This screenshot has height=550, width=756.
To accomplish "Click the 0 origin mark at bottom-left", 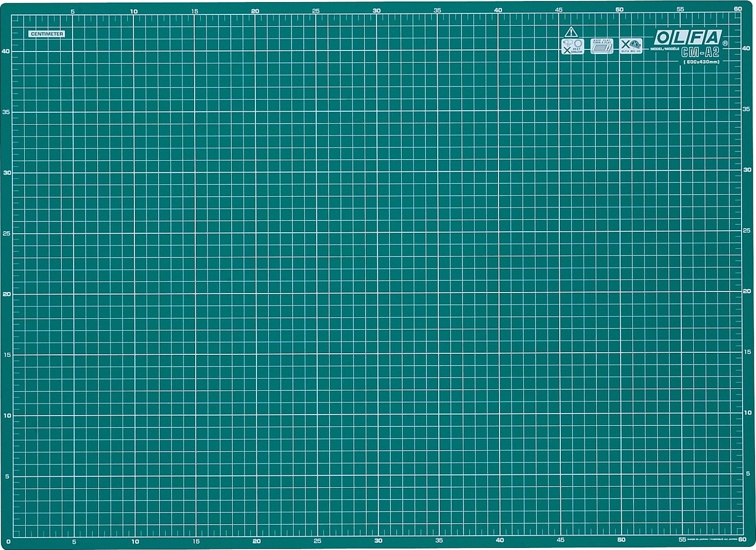I will (x=8, y=542).
